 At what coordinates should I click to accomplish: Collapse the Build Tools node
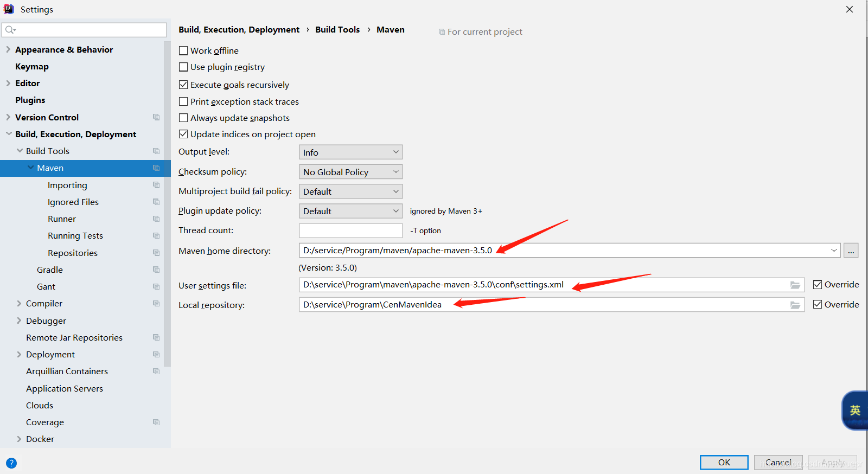coord(20,151)
